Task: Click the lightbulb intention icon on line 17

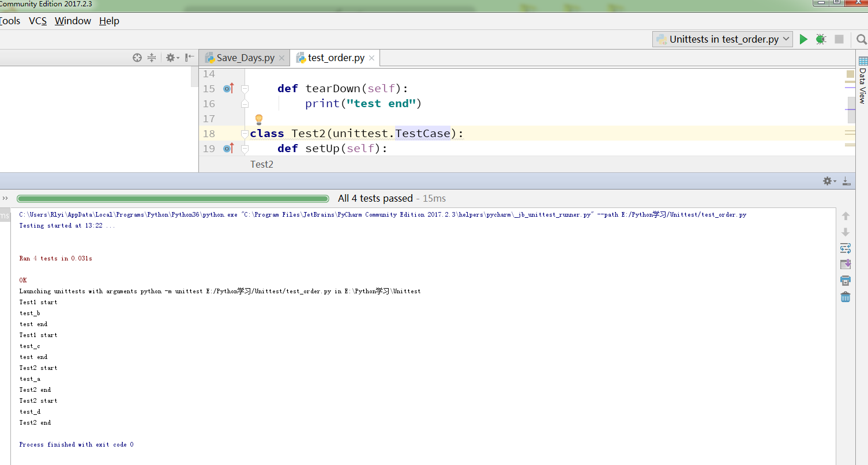Action: click(x=259, y=119)
